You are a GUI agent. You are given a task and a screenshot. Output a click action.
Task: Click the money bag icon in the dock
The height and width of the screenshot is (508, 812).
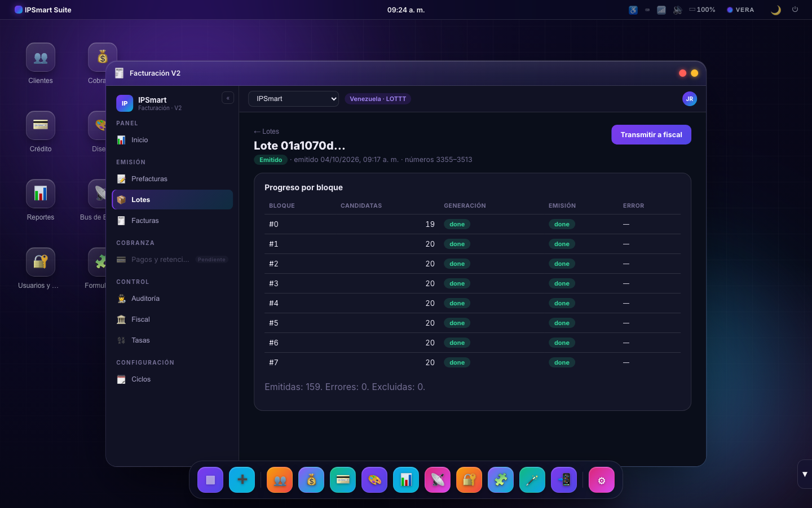point(311,480)
